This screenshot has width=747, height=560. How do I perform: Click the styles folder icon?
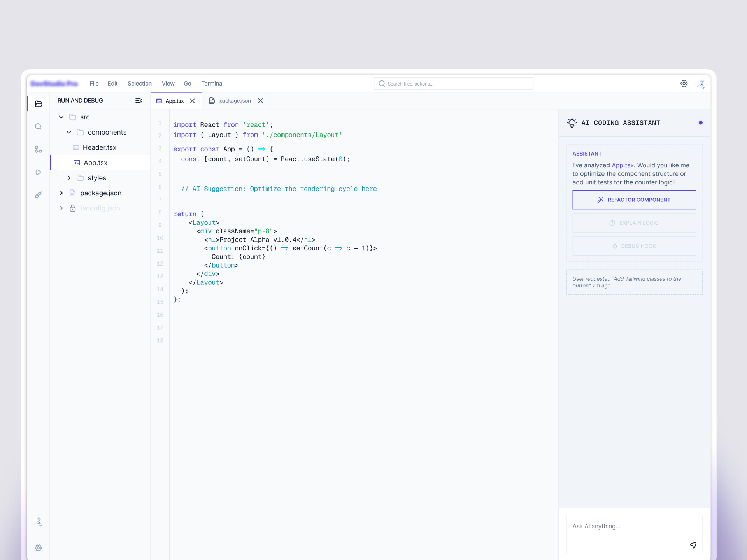point(80,178)
